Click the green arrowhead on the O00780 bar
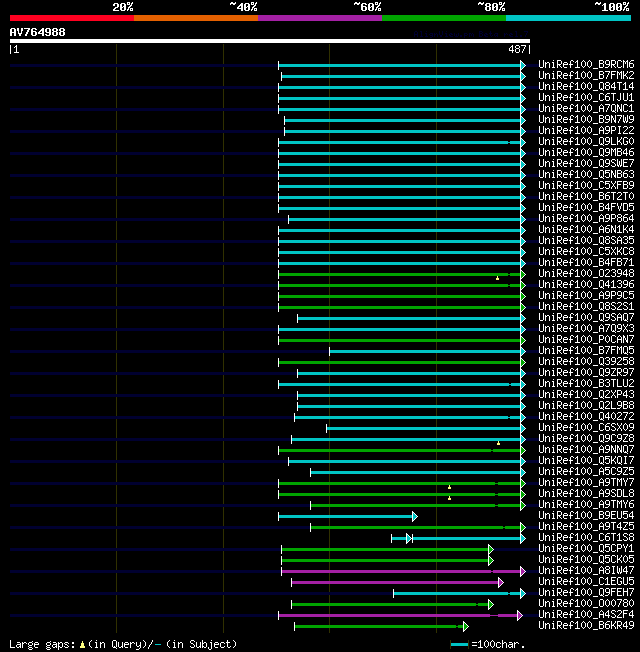 point(491,605)
